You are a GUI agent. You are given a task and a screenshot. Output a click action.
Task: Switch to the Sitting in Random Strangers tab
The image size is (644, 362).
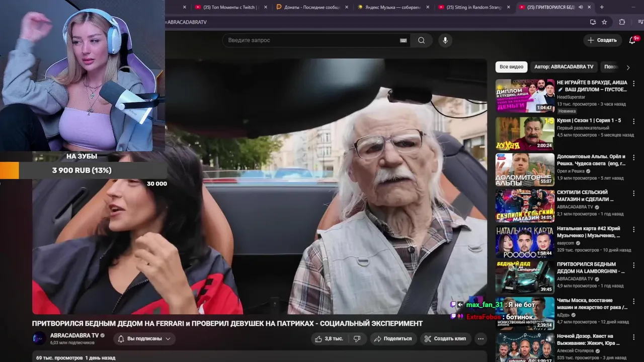click(x=474, y=7)
